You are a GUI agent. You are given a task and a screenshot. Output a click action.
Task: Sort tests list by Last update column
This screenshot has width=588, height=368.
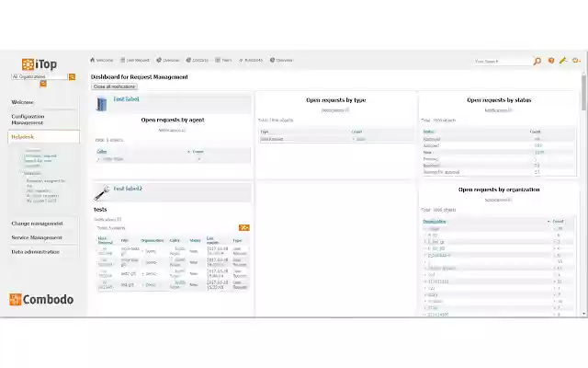(212, 240)
